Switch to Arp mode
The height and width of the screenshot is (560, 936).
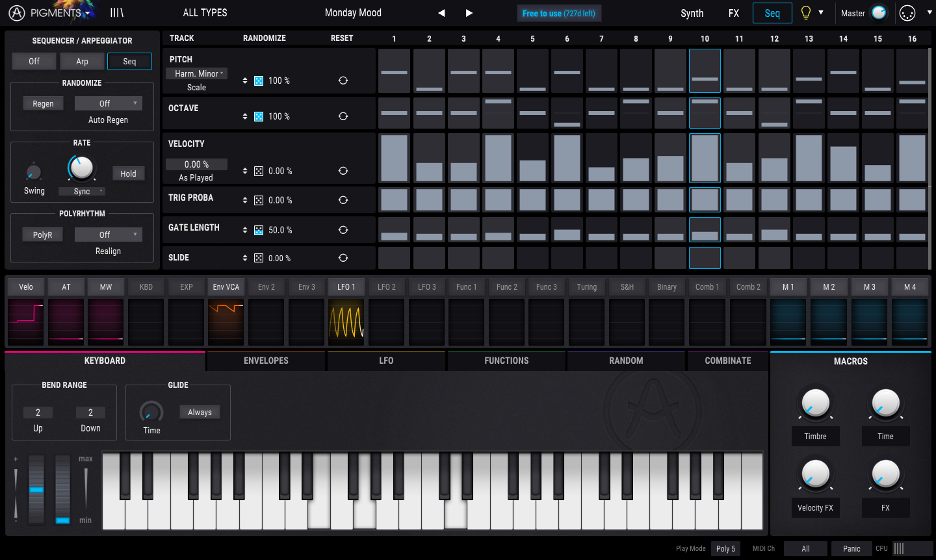[82, 61]
